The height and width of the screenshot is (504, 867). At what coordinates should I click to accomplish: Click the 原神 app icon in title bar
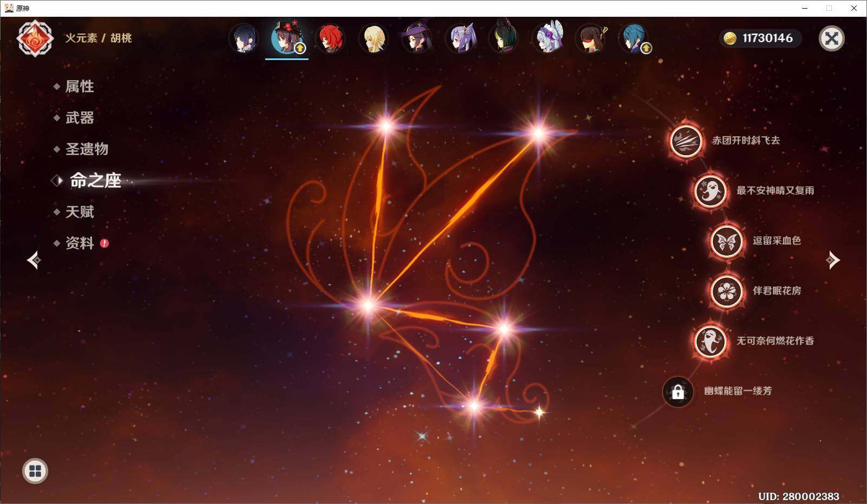coord(9,8)
